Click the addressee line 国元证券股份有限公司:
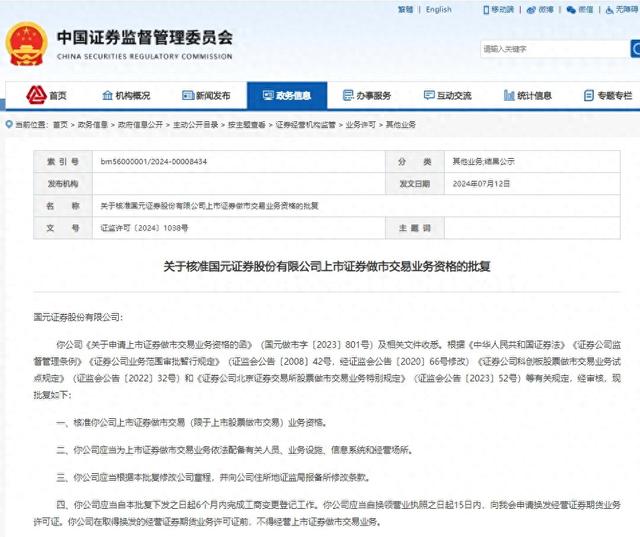 (x=78, y=317)
